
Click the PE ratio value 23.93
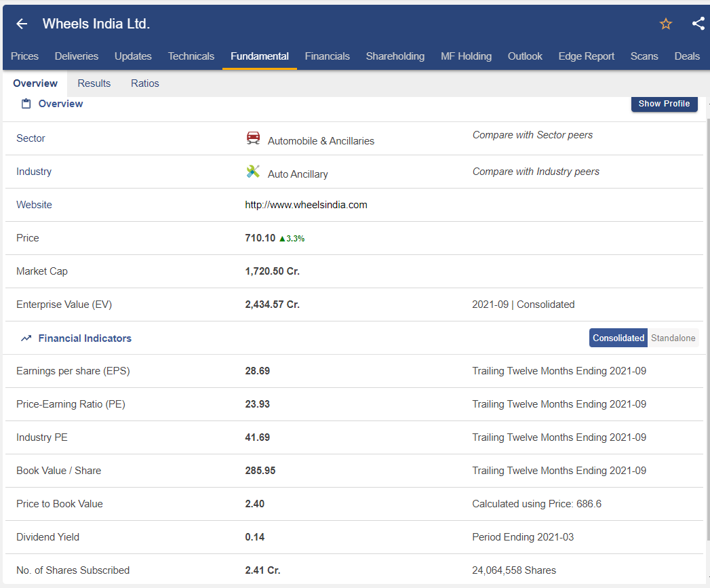[x=257, y=404]
